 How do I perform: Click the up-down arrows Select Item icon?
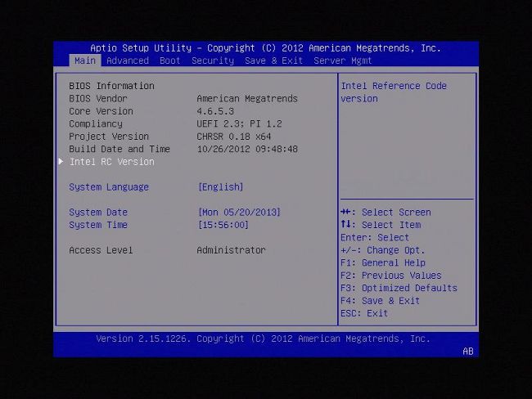coord(345,224)
